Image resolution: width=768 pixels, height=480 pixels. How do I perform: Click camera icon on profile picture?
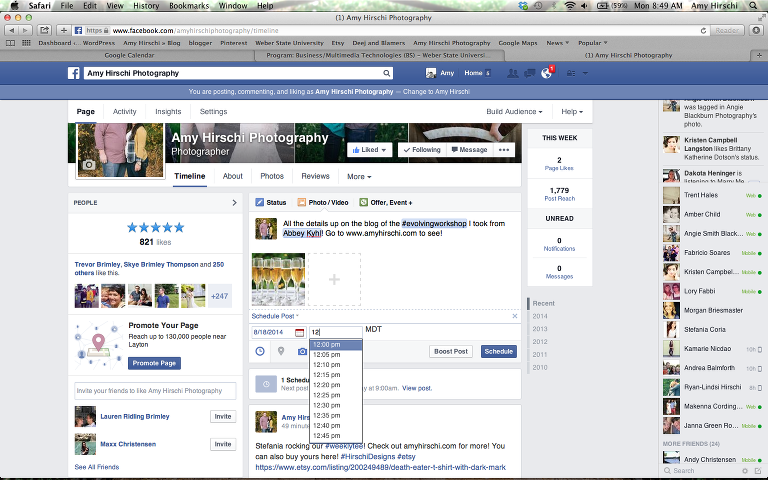[x=89, y=165]
